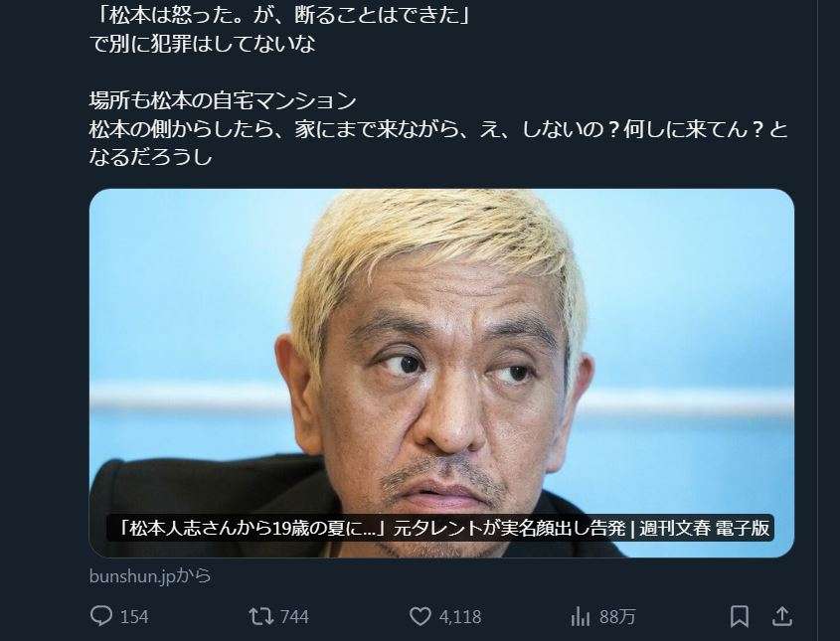Open the bunshun.jp article preview image
Viewport: 840px width, 641px height.
[x=441, y=374]
